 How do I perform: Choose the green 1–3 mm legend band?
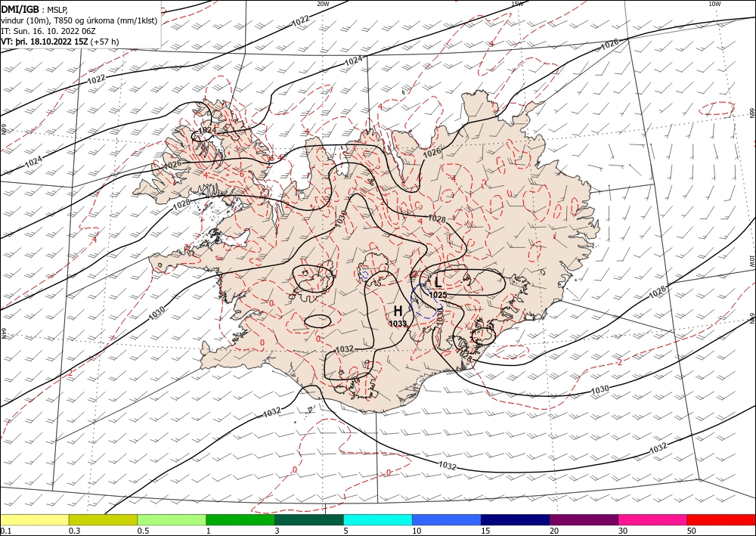click(x=240, y=519)
